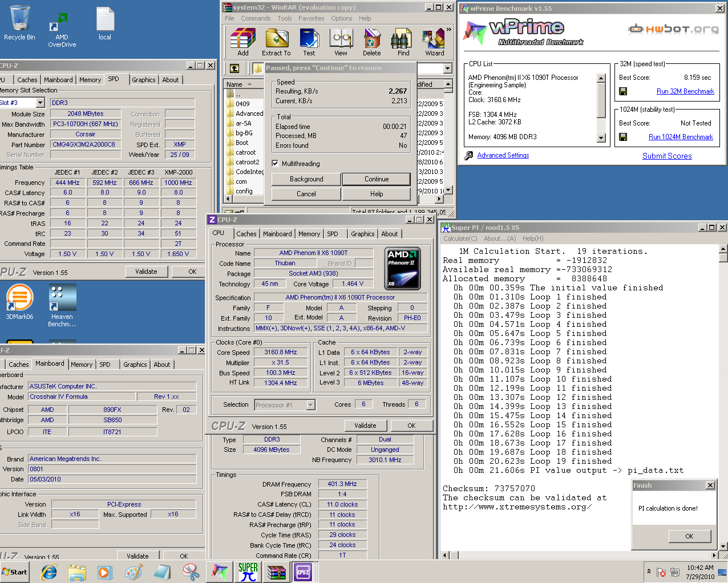Open the WinRAR address path dropdown
Image resolution: width=728 pixels, height=583 pixels.
(447, 68)
